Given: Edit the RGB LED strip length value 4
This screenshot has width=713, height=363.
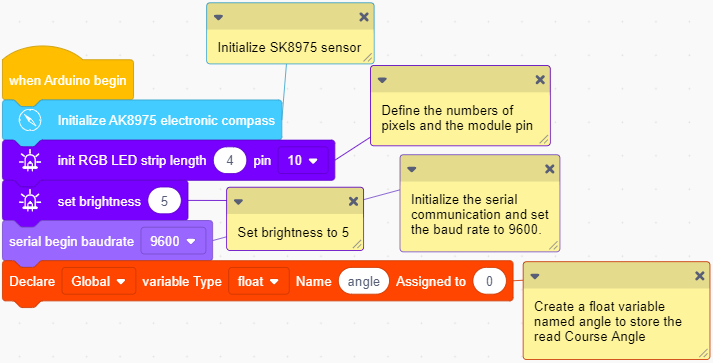Looking at the screenshot, I should (230, 161).
